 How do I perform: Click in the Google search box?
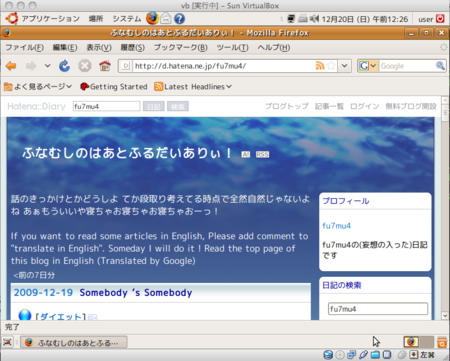pos(407,66)
